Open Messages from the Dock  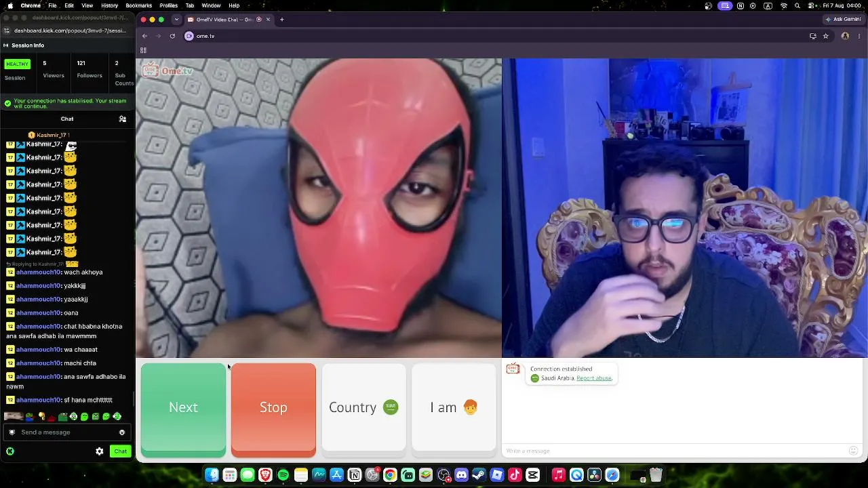(248, 475)
